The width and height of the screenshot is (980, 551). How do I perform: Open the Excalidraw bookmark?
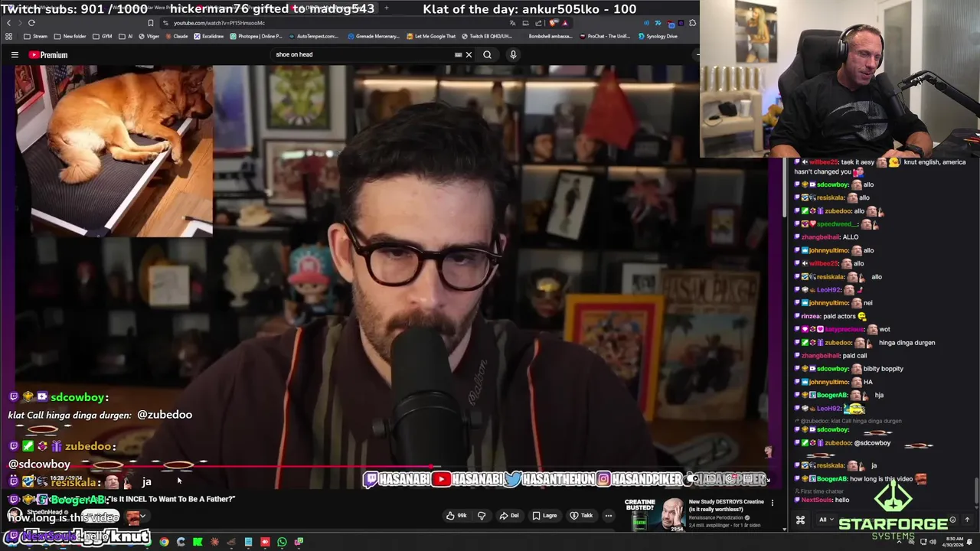[x=209, y=36]
